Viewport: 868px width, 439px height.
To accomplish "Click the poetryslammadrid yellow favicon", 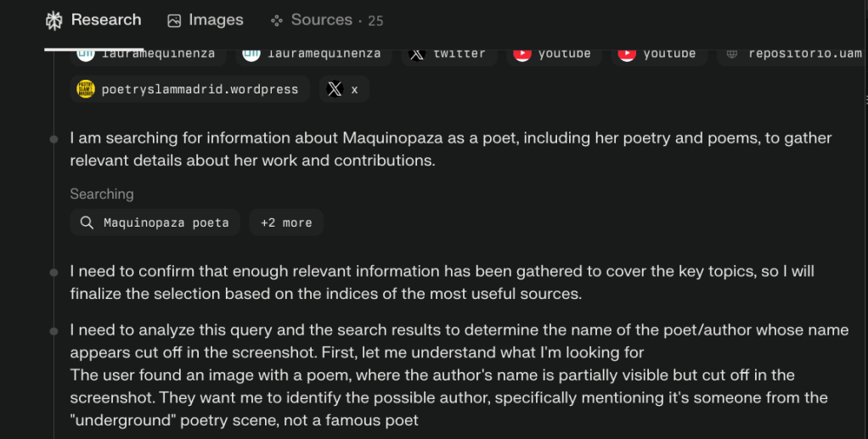I will 85,89.
